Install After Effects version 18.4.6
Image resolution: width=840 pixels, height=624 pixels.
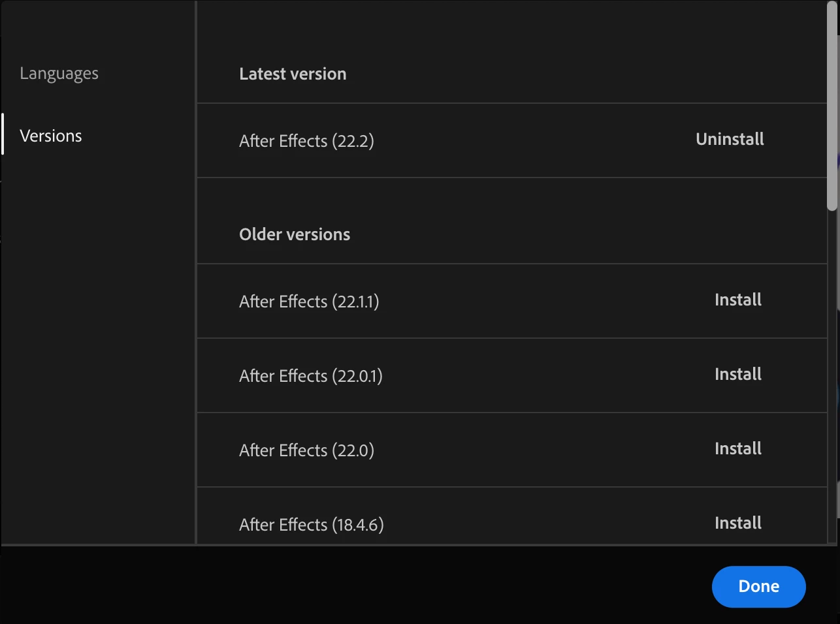(x=737, y=523)
